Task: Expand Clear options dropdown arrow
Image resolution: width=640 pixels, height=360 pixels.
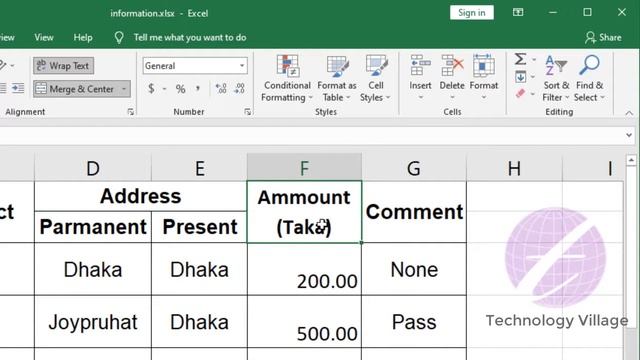Action: [x=533, y=94]
